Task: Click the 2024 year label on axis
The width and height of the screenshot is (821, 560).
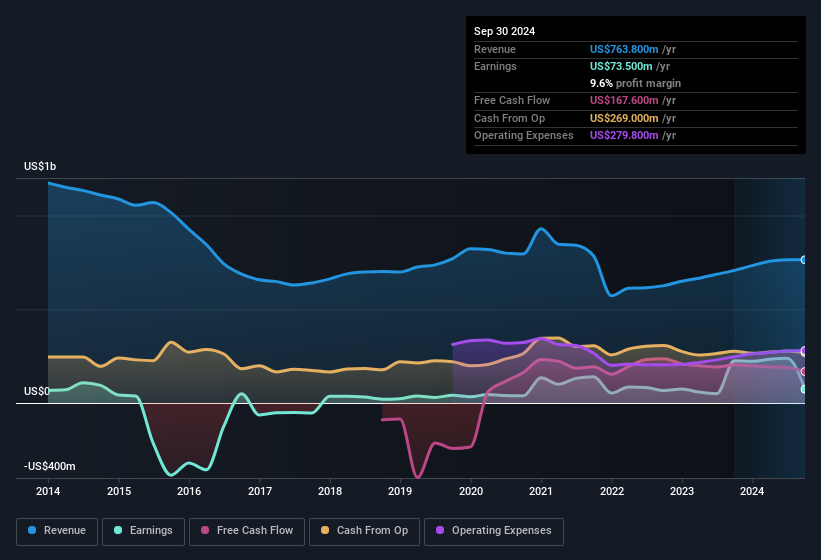Action: pyautogui.click(x=752, y=491)
